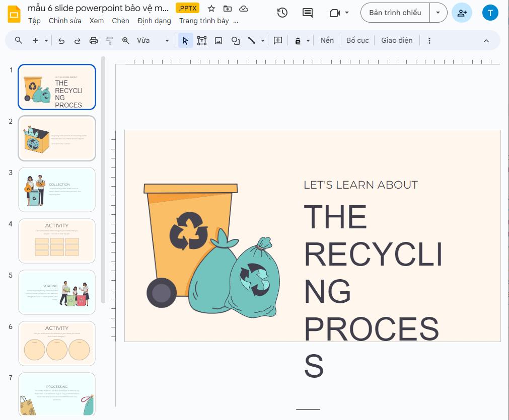
Task: Activate the paint format tool
Action: 109,40
